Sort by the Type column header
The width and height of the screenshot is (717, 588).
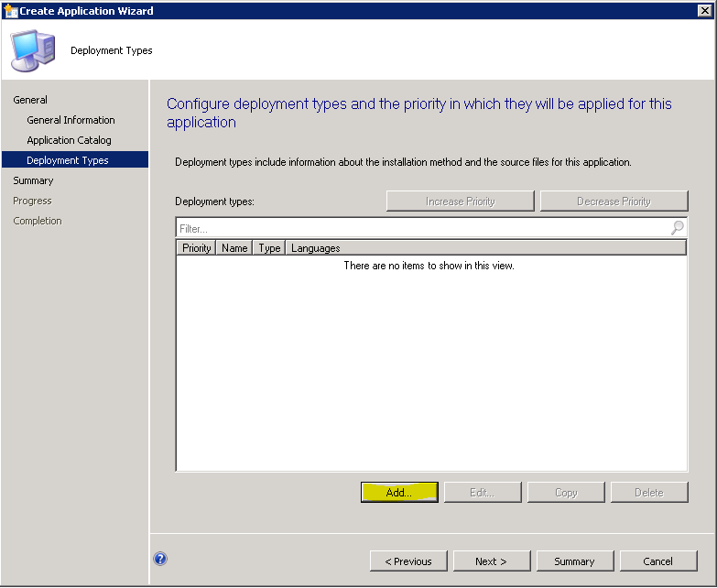[269, 248]
